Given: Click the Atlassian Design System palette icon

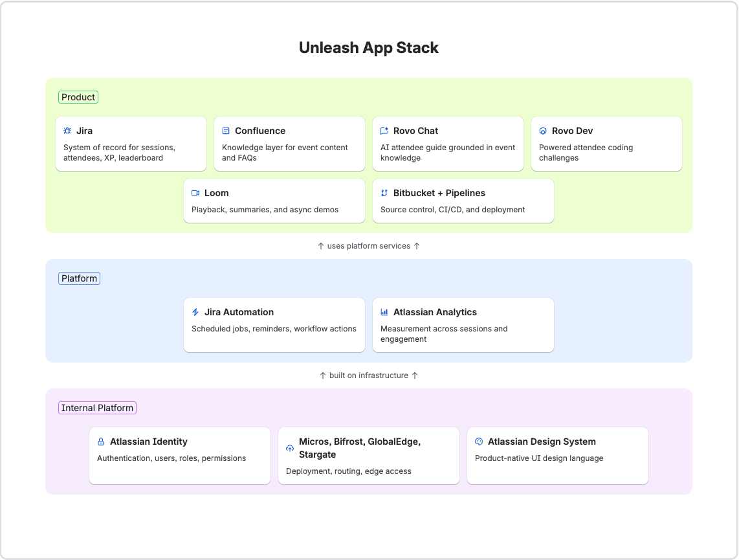Looking at the screenshot, I should click(x=479, y=442).
